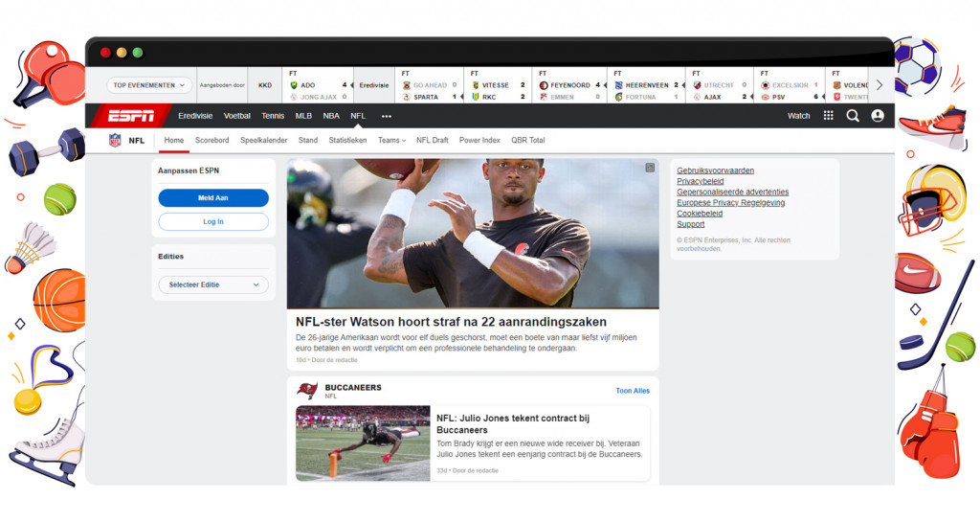Select the KKD league tab in scoreboard

pos(265,85)
